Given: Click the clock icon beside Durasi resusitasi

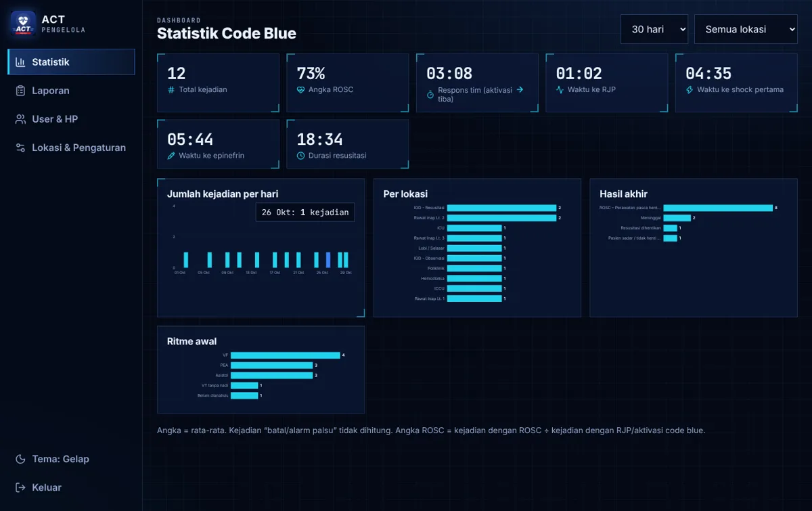Looking at the screenshot, I should tap(300, 156).
